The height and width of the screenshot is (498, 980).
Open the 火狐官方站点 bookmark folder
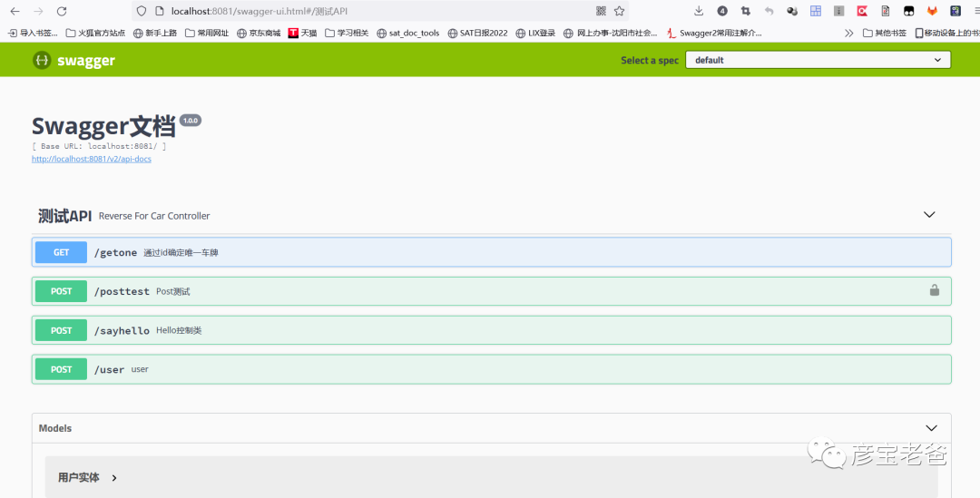(x=95, y=34)
